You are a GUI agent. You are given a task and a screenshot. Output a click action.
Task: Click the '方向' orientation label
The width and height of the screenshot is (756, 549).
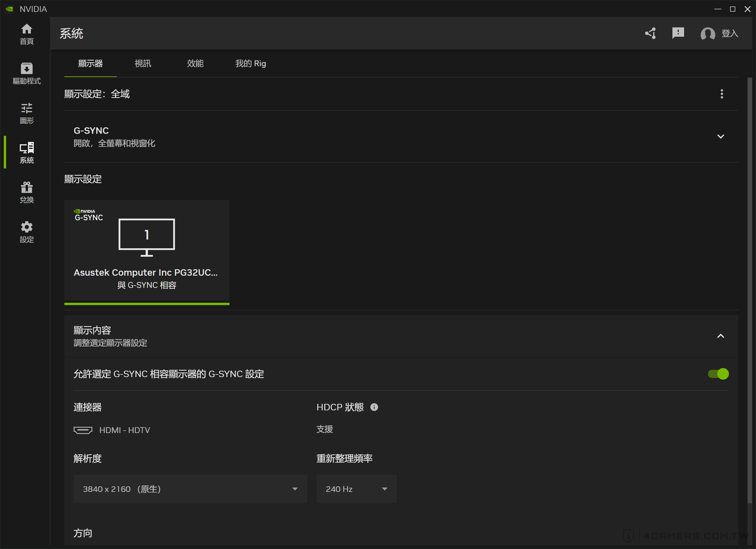coord(83,533)
